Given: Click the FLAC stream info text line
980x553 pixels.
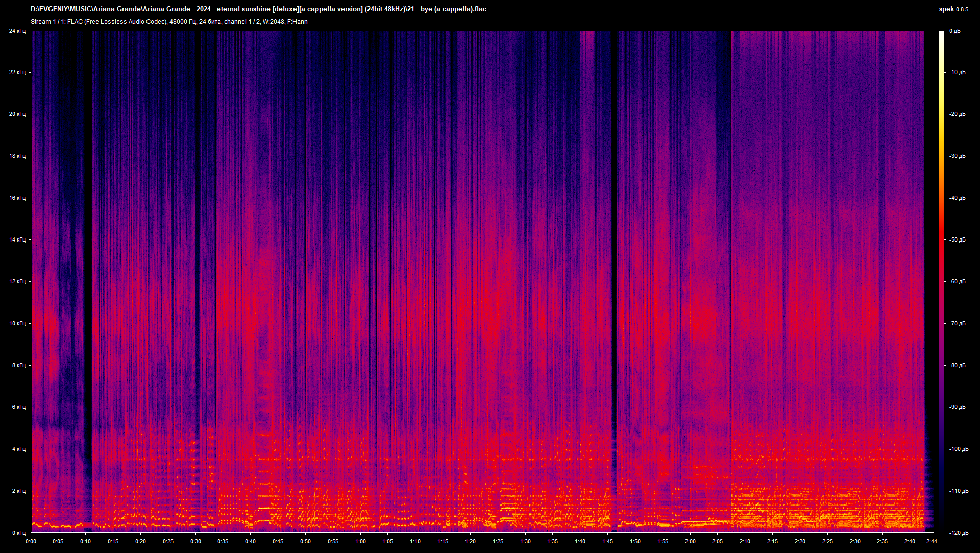Looking at the screenshot, I should [168, 21].
